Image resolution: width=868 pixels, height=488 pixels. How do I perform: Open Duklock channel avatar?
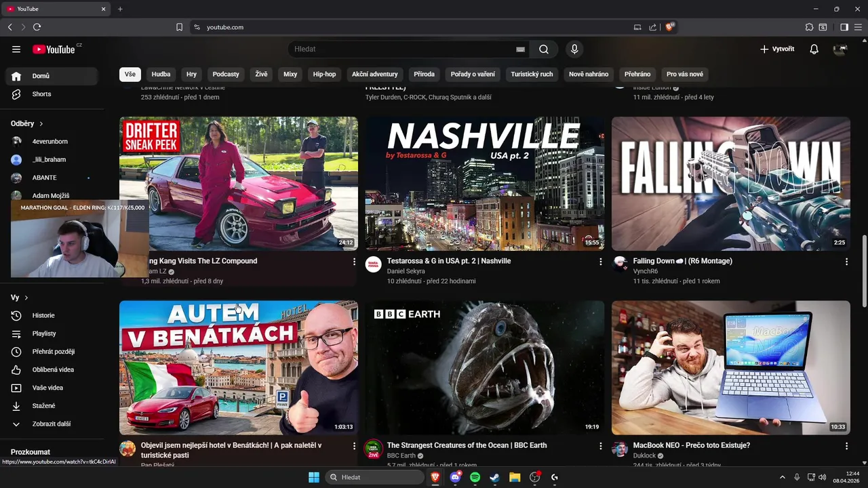[x=620, y=448]
